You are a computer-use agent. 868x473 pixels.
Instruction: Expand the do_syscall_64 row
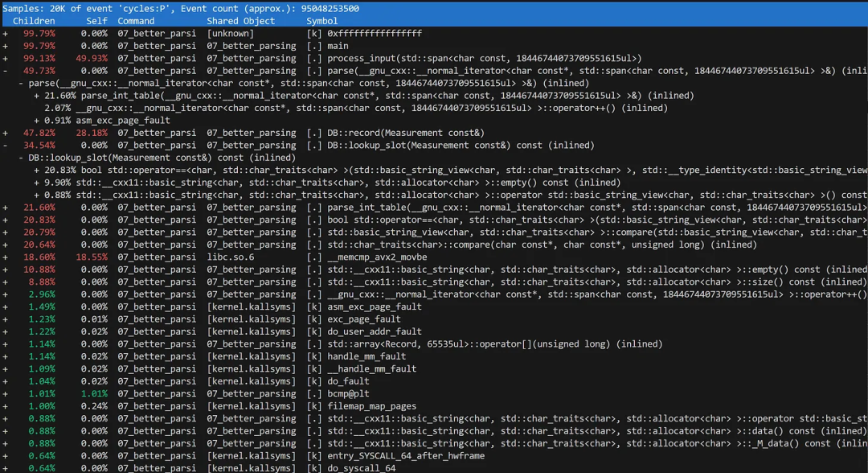coord(5,468)
